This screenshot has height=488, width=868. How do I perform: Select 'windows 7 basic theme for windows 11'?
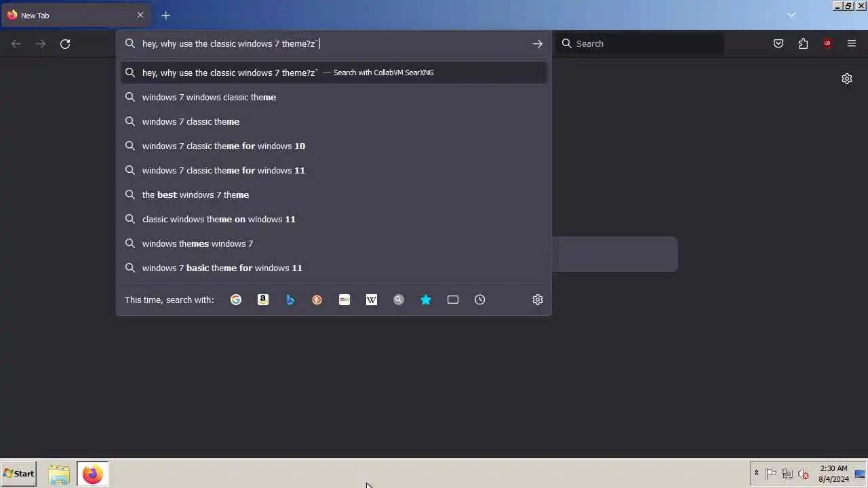click(334, 268)
